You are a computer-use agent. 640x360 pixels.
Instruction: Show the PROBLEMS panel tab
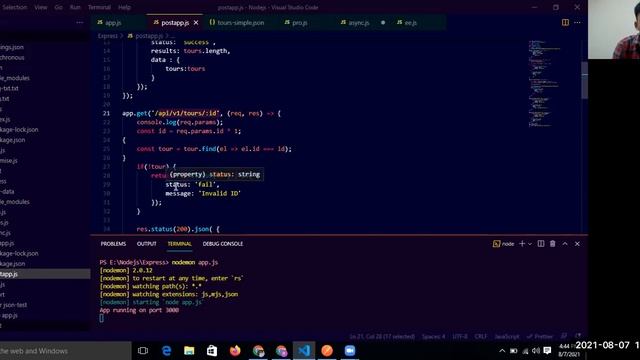pyautogui.click(x=113, y=244)
